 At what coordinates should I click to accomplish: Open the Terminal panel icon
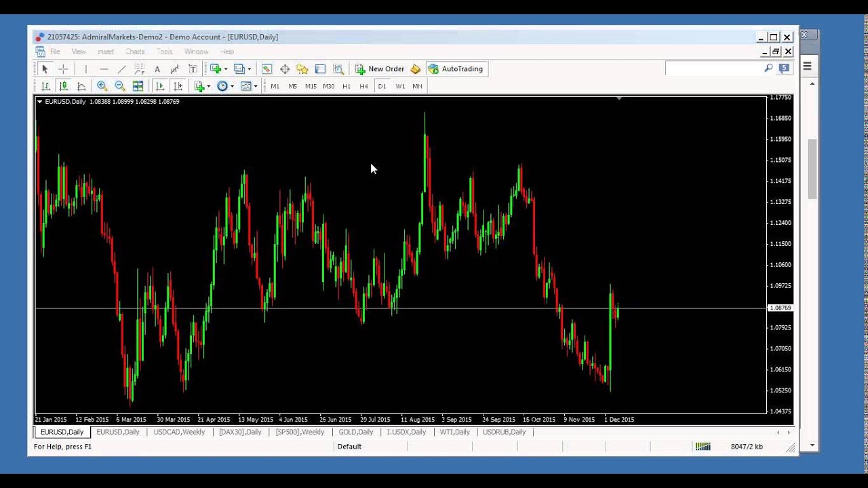(320, 69)
